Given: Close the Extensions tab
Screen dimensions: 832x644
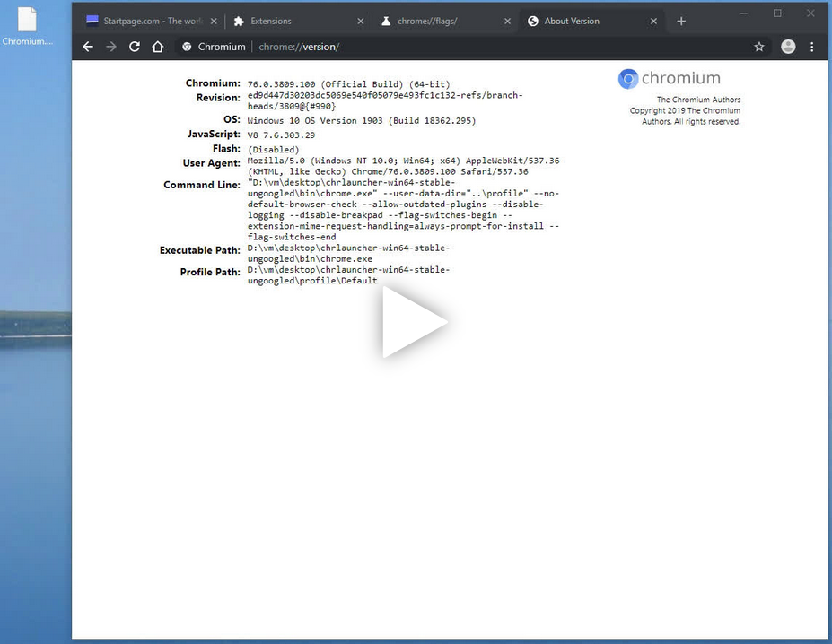Looking at the screenshot, I should 360,22.
